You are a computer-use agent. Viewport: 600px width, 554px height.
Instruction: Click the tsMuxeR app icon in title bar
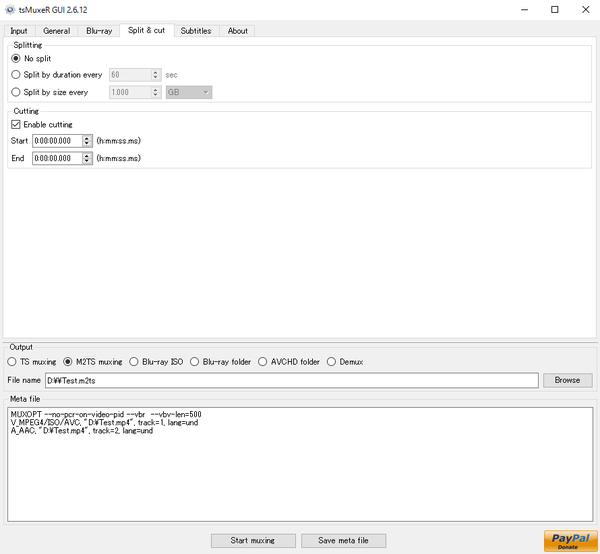point(10,10)
